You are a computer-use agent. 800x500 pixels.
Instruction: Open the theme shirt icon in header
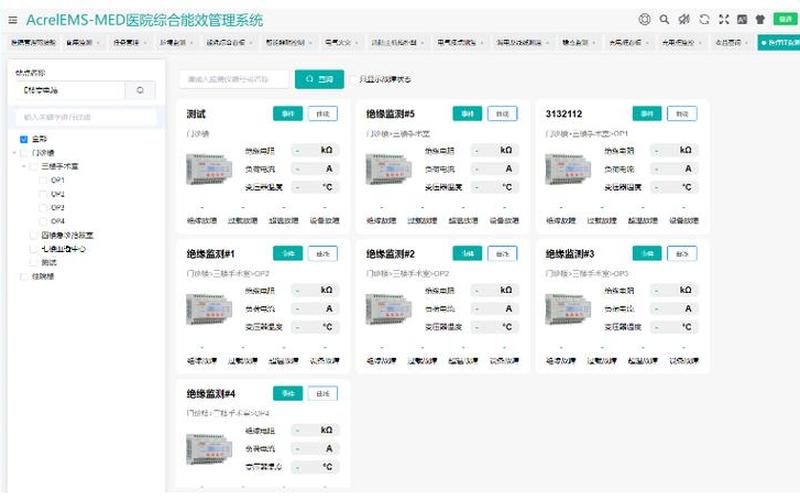coord(760,19)
